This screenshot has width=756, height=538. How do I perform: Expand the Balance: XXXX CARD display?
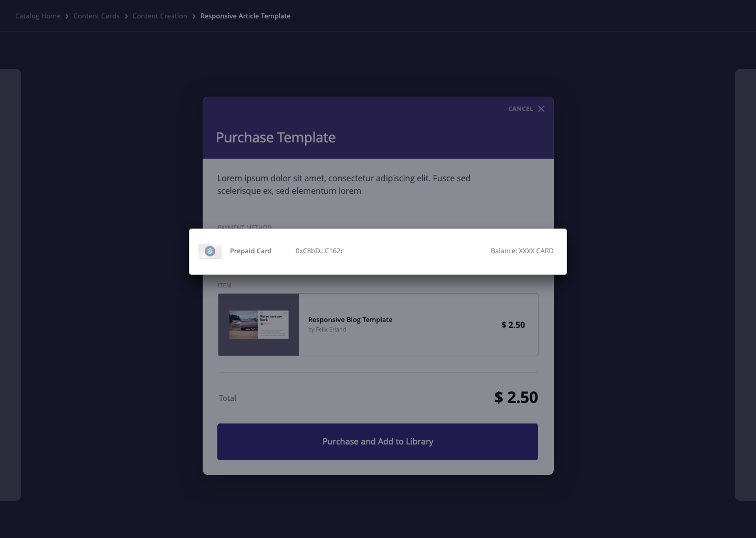(x=522, y=251)
